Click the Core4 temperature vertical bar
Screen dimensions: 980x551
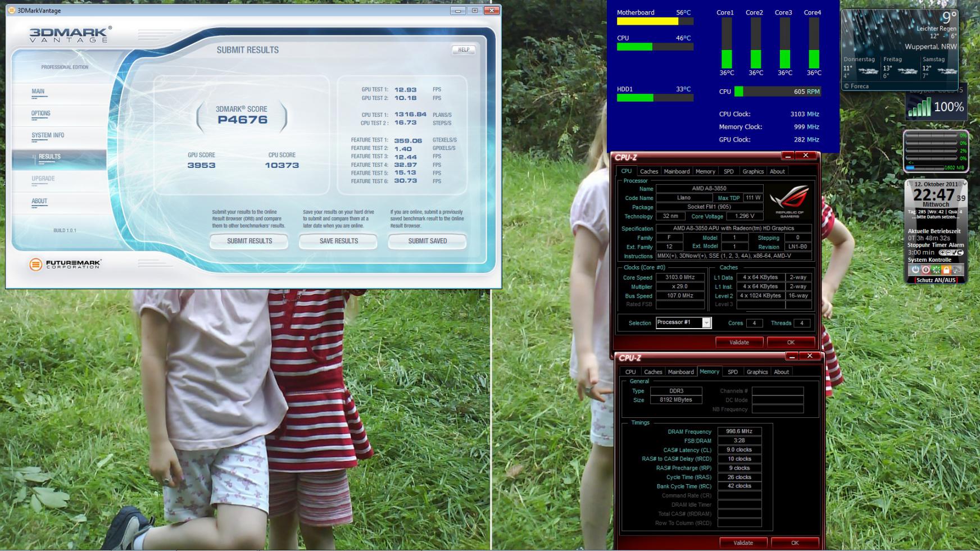click(814, 43)
